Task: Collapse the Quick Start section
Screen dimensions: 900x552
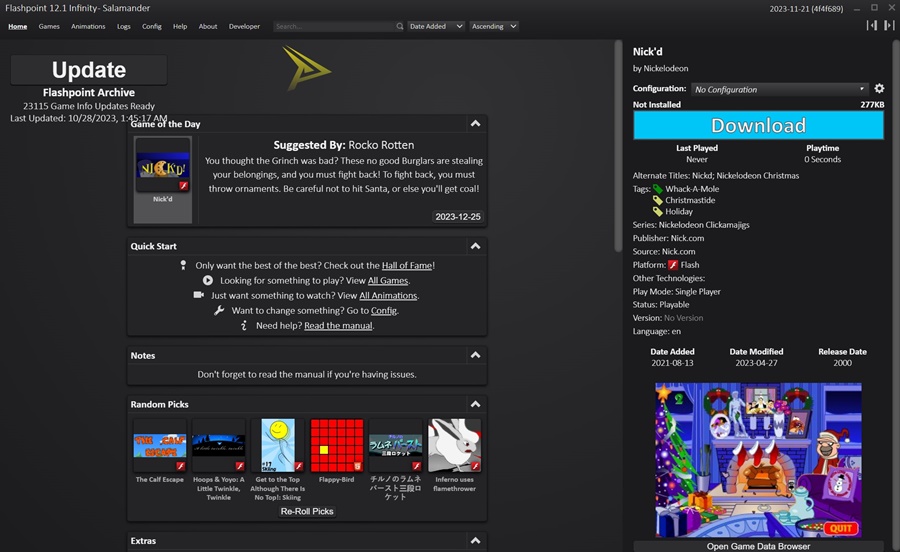Action: (x=475, y=246)
